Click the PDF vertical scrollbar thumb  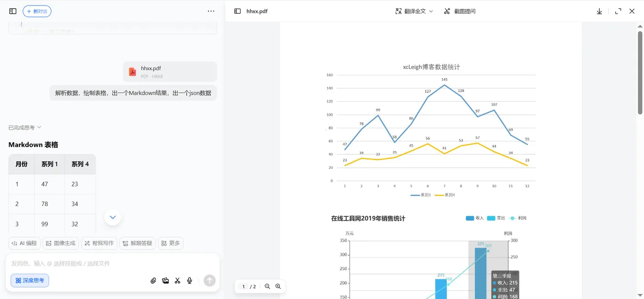[x=640, y=72]
